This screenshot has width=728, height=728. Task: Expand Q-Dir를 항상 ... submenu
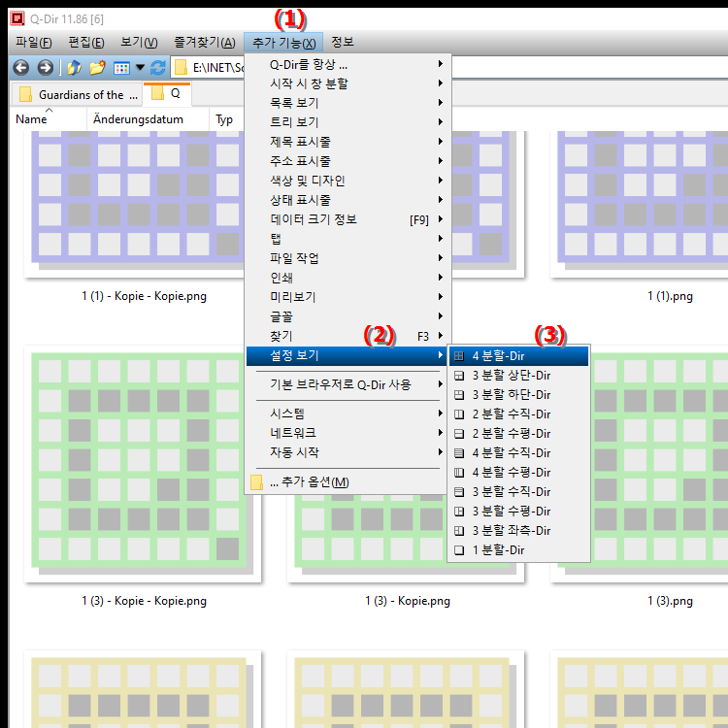(x=346, y=64)
